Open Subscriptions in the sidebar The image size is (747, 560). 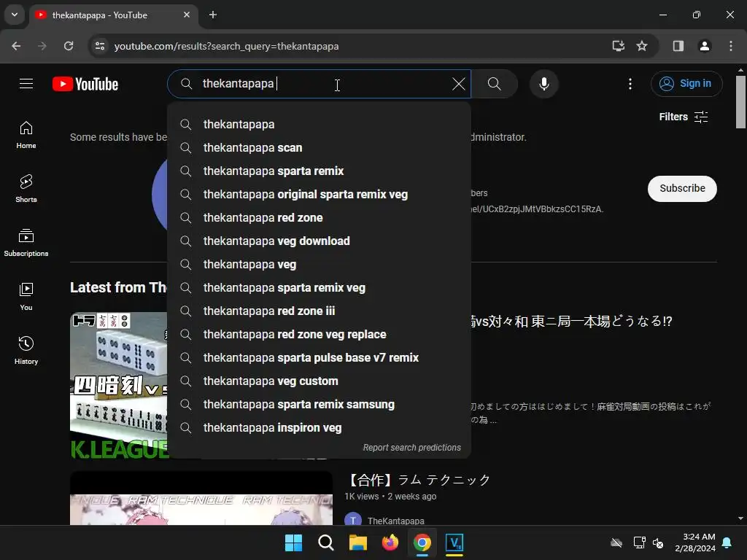pyautogui.click(x=26, y=242)
